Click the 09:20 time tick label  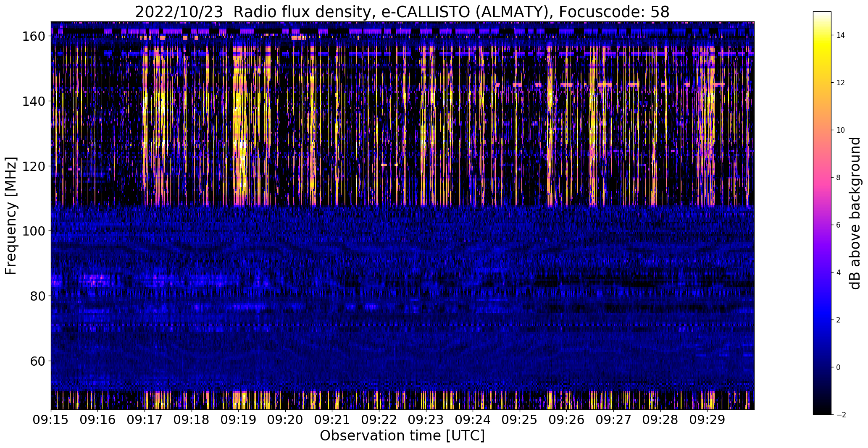click(x=285, y=419)
